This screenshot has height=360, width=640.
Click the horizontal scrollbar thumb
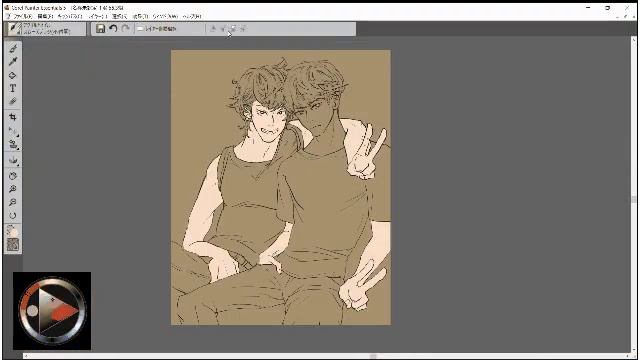point(373,356)
